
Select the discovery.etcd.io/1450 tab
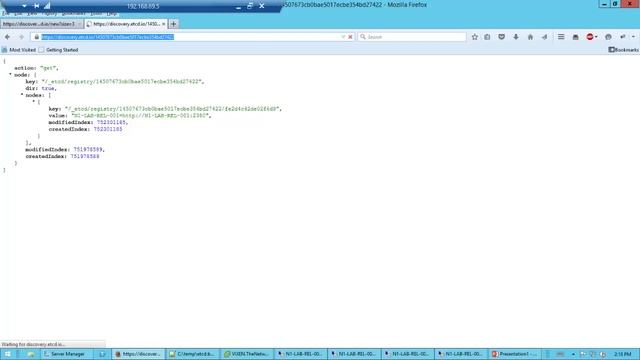(126, 24)
